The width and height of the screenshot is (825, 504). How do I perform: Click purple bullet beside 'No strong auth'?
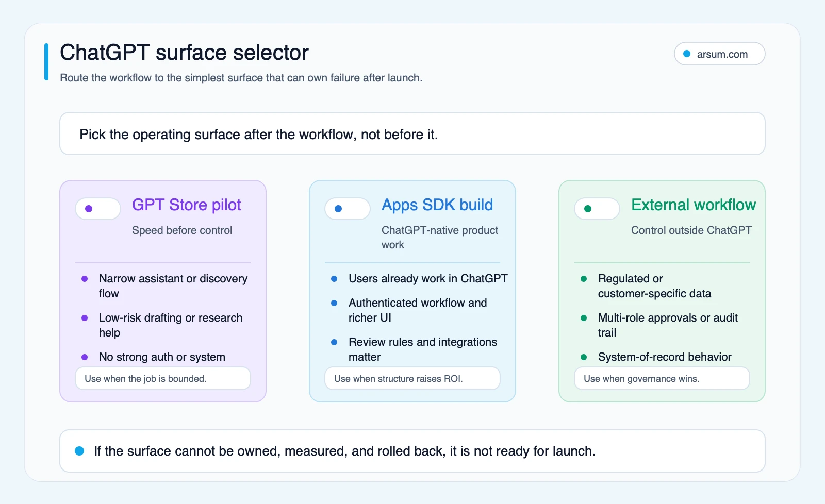(85, 357)
